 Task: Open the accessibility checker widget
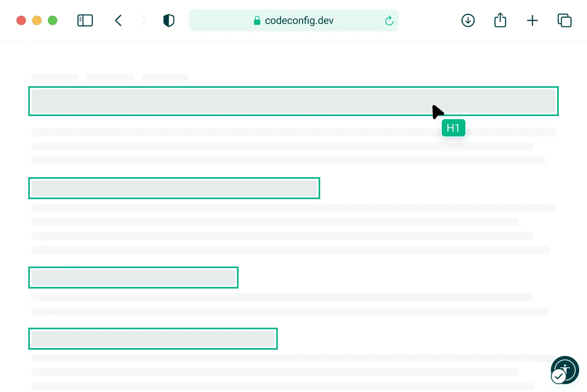(565, 370)
